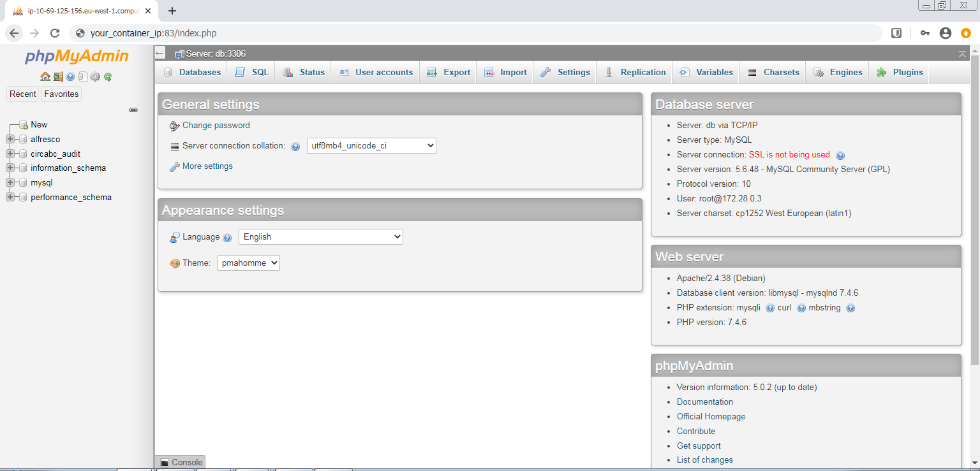Open the Databases tab

click(x=192, y=73)
